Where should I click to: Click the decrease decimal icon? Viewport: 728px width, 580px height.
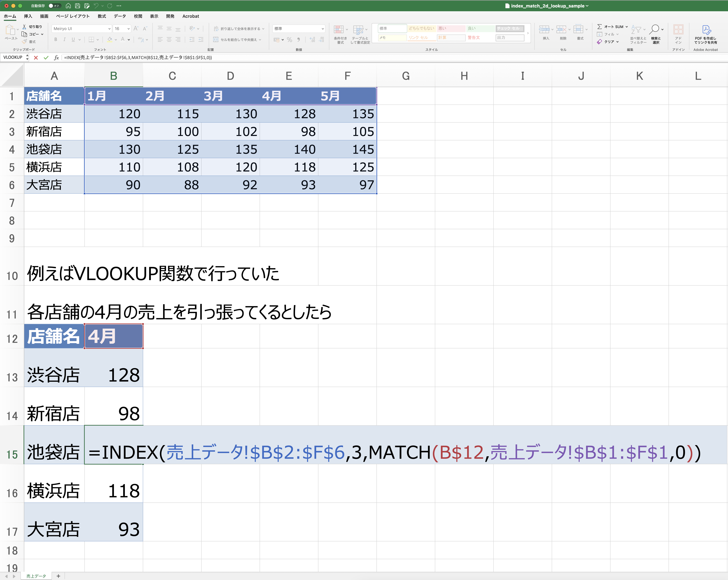point(322,39)
